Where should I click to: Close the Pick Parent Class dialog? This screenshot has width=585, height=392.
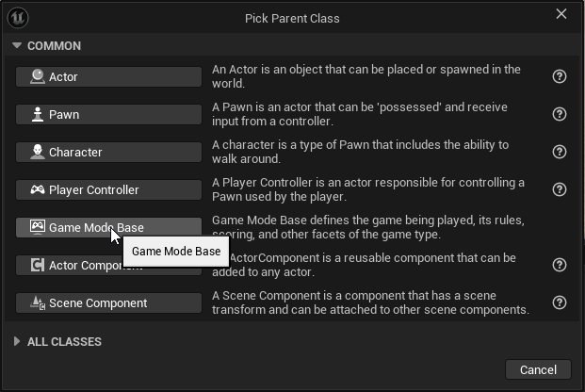(561, 14)
